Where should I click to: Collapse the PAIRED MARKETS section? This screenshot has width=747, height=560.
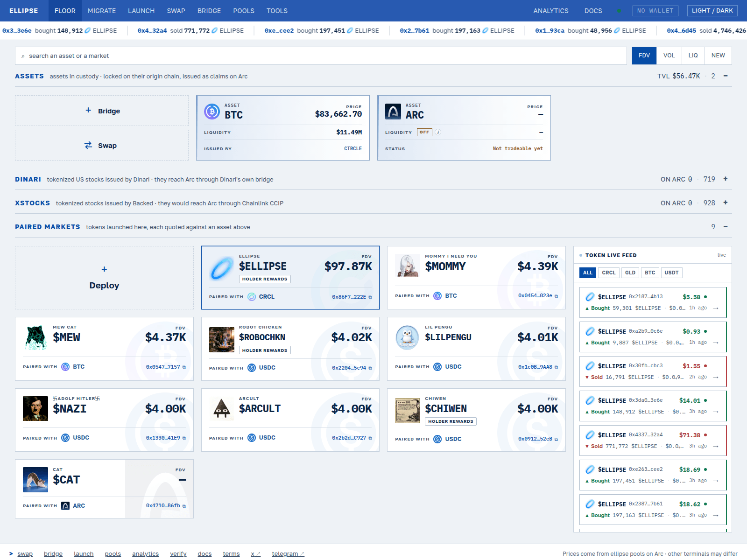click(726, 226)
